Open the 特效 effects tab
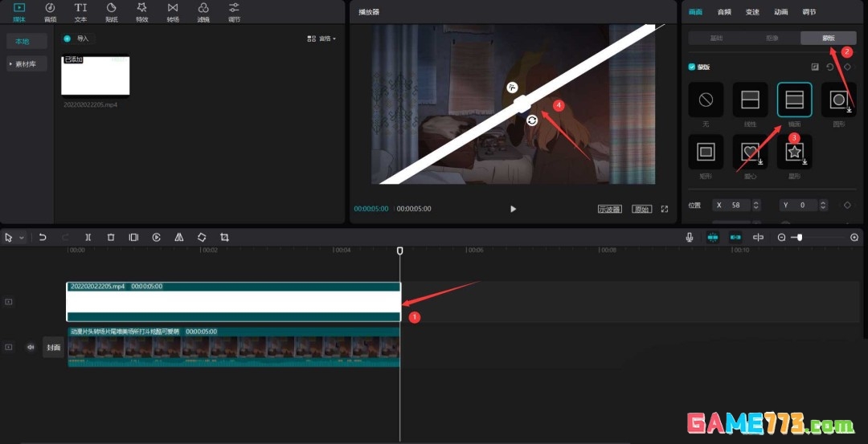 141,11
